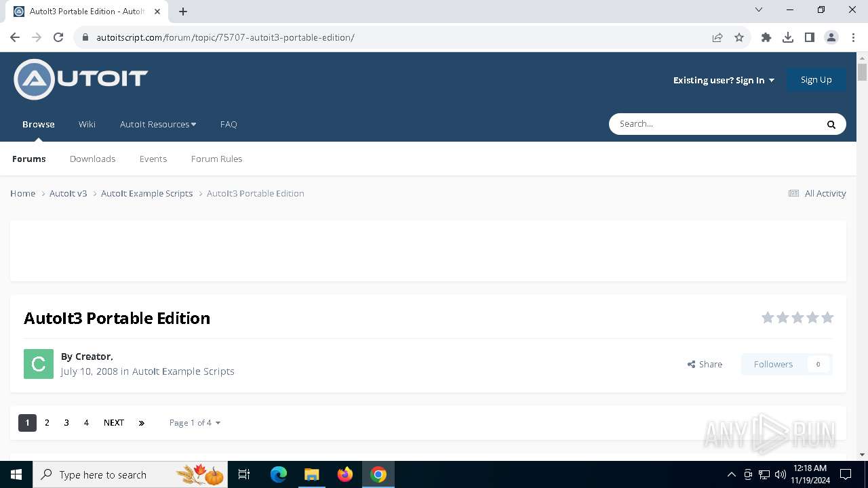Click the taskbar clock showing 12:18 AM
This screenshot has height=488, width=868.
point(810,474)
